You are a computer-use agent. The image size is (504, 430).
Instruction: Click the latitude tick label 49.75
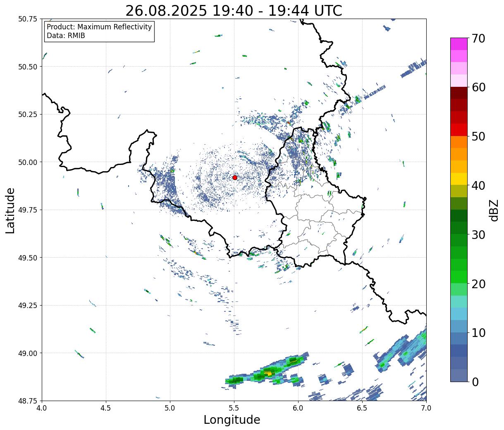coord(28,210)
